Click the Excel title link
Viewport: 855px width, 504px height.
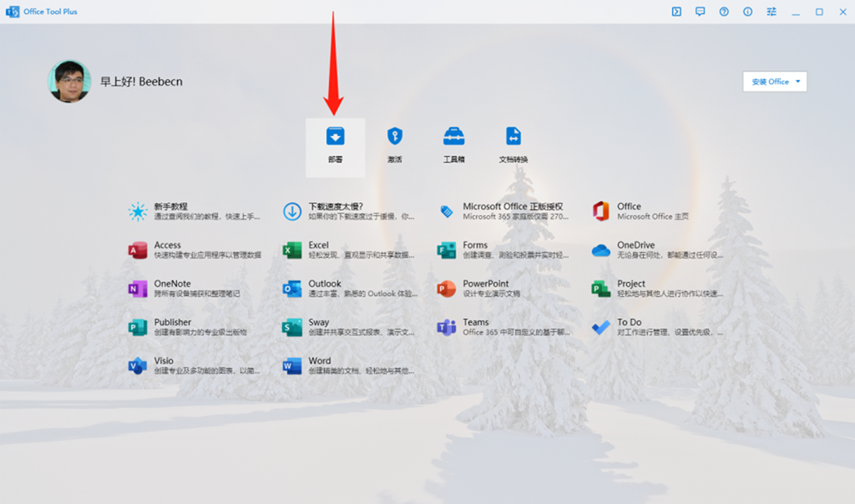(x=318, y=245)
